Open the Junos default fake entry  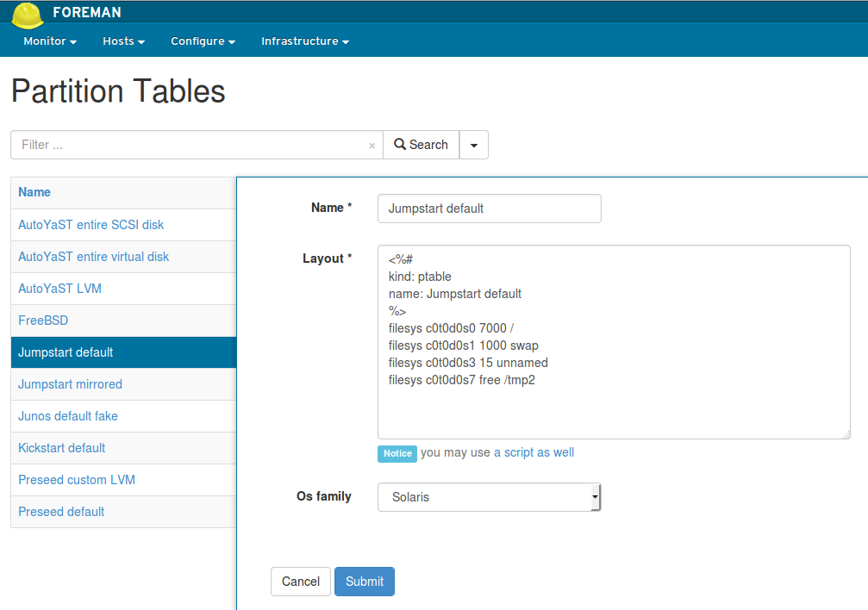[x=68, y=416]
